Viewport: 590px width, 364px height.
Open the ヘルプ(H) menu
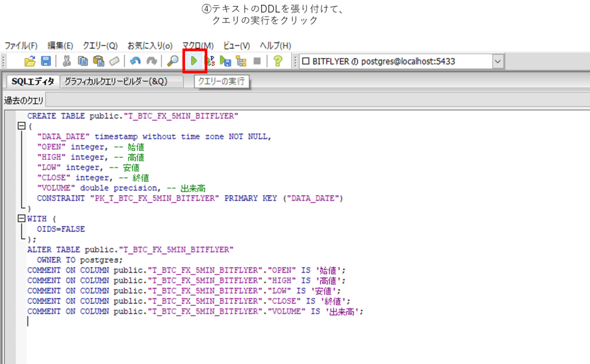(x=275, y=45)
